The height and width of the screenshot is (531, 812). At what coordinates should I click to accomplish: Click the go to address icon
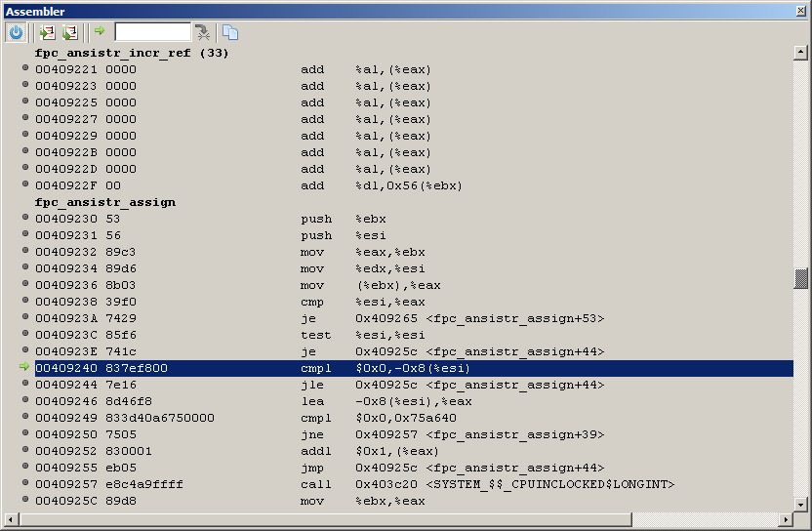point(202,32)
